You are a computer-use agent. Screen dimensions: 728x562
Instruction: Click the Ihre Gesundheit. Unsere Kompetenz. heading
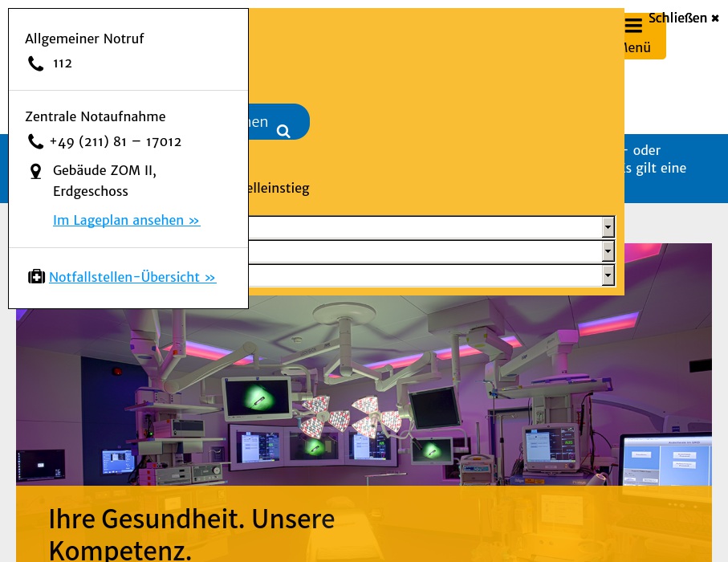click(x=191, y=534)
